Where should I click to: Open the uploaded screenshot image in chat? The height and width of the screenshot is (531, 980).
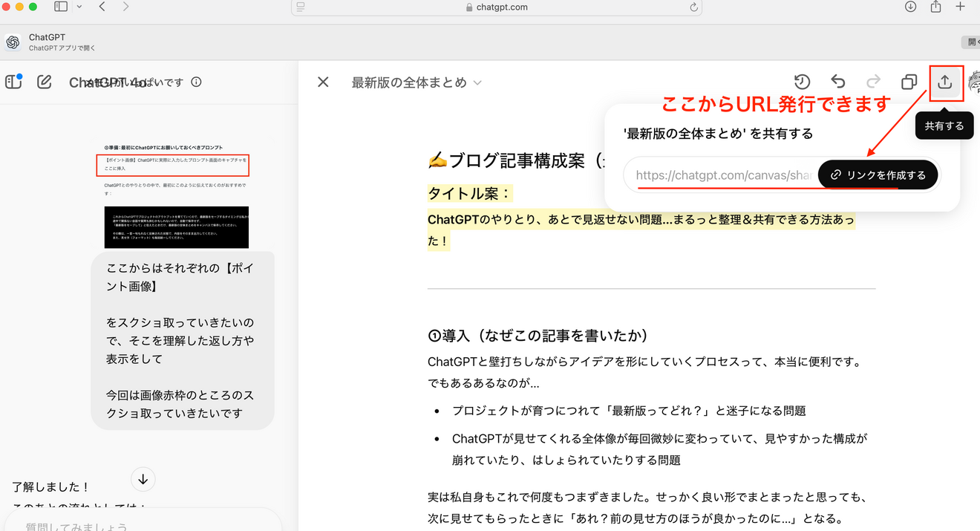click(x=176, y=196)
